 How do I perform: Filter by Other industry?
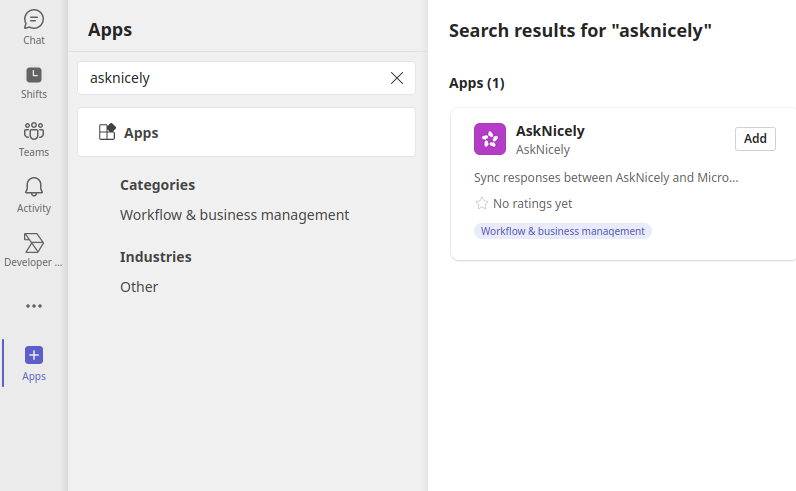(x=139, y=287)
